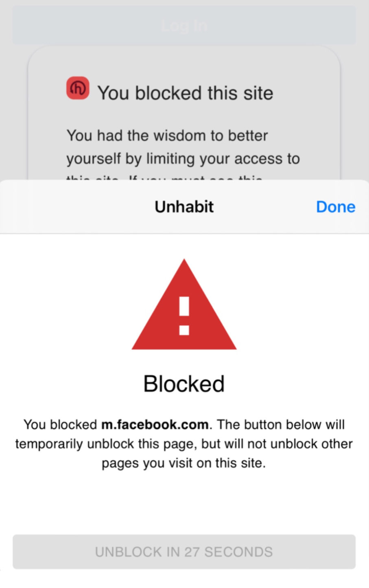Screen dimensions: 369x588
Task: Tap the red Unhabit app logo
Action: [78, 88]
